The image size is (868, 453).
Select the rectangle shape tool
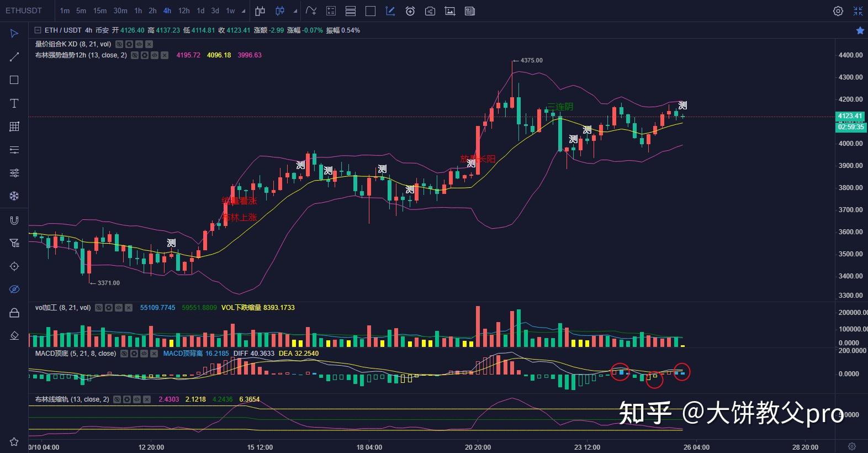click(x=14, y=80)
